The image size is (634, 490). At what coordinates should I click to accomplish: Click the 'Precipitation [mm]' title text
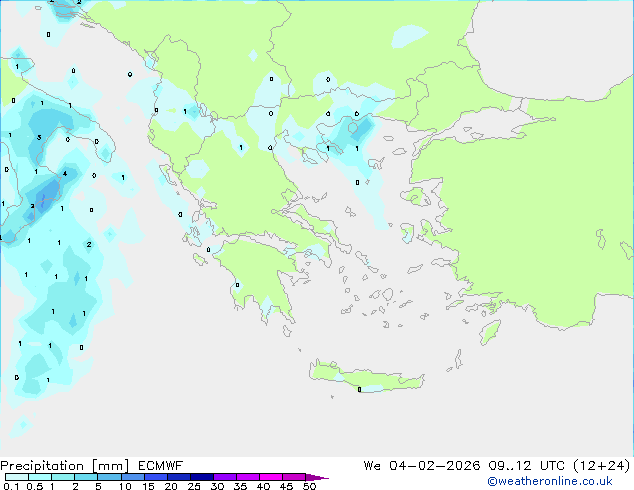click(65, 466)
